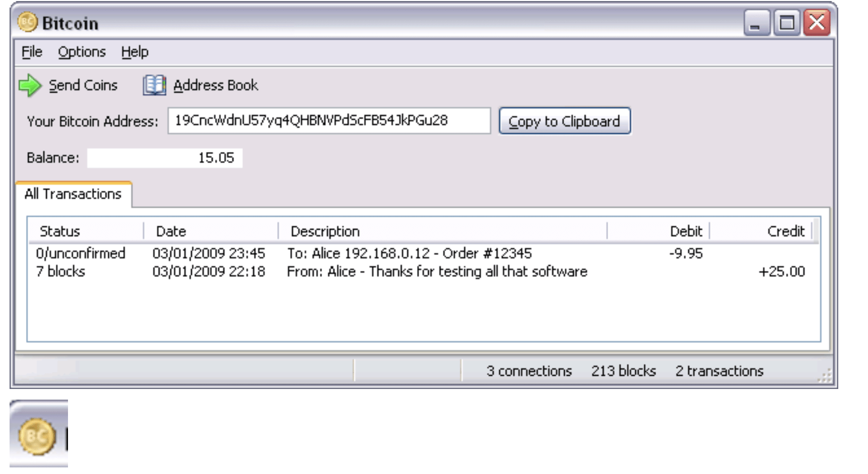
Task: Click the Copy to Clipboard button
Action: point(565,121)
